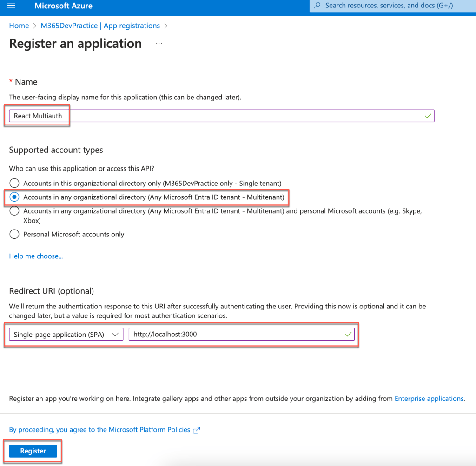Viewport: 476px width, 466px height.
Task: Select multitenant and personal accounts option
Action: 14,211
